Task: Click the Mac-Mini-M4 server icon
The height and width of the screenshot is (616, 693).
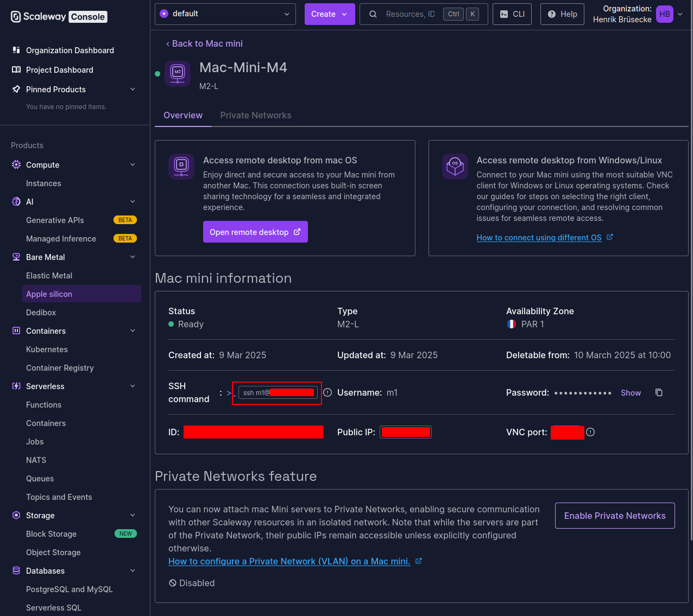Action: pyautogui.click(x=178, y=74)
